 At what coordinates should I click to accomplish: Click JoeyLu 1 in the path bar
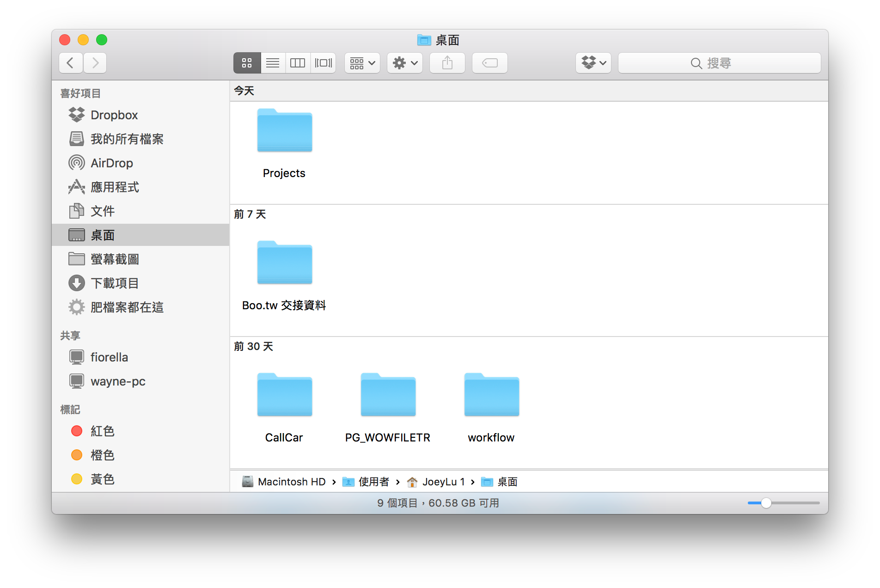436,482
